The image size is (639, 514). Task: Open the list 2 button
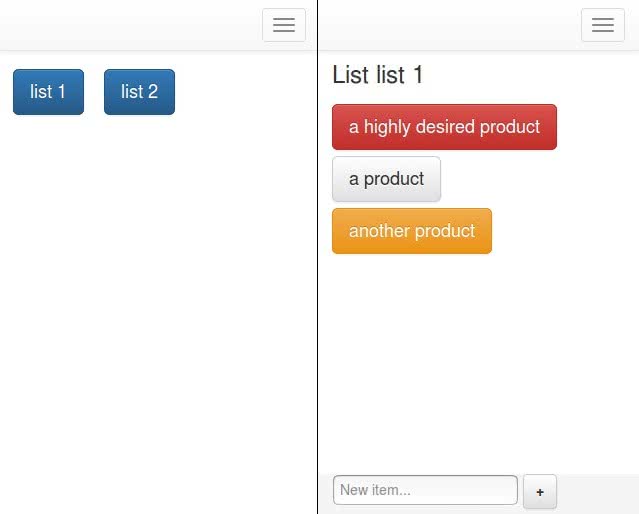(x=139, y=92)
